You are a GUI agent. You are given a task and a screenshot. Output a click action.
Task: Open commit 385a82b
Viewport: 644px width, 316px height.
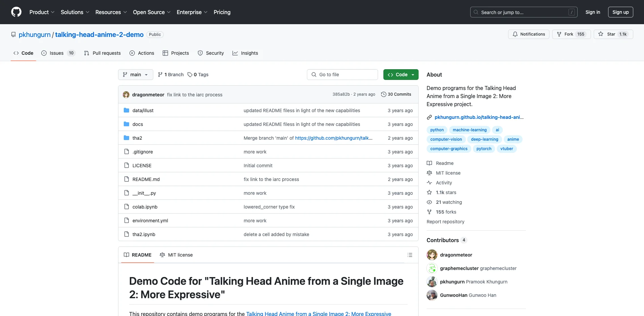point(341,94)
